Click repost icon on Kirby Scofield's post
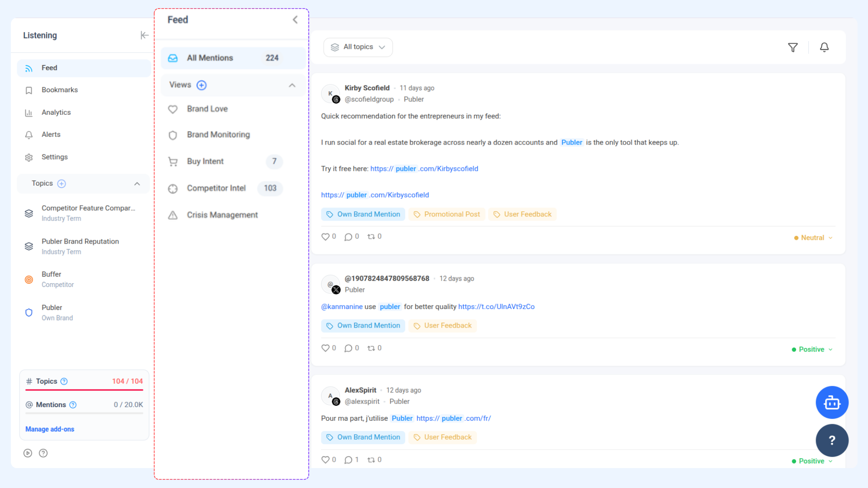 click(x=371, y=236)
